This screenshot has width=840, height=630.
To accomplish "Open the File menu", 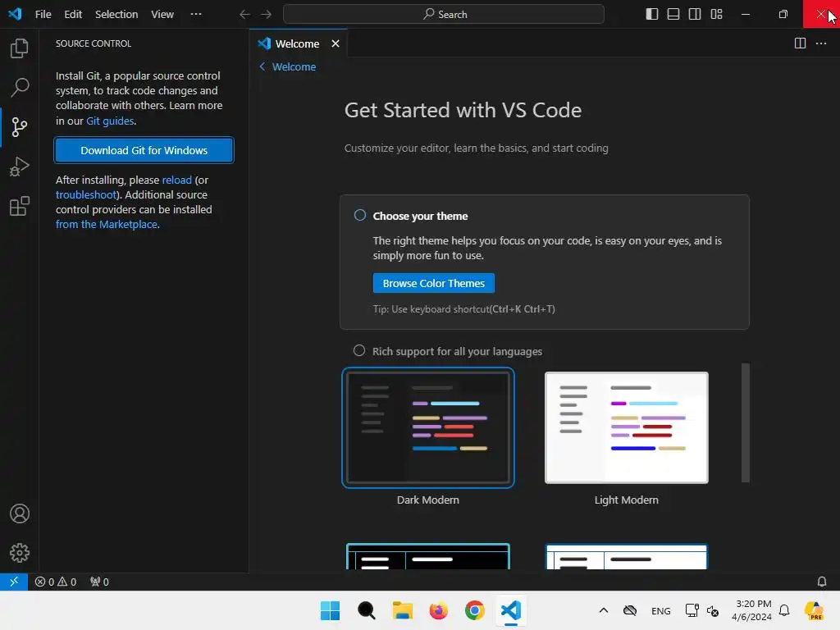I will click(43, 15).
